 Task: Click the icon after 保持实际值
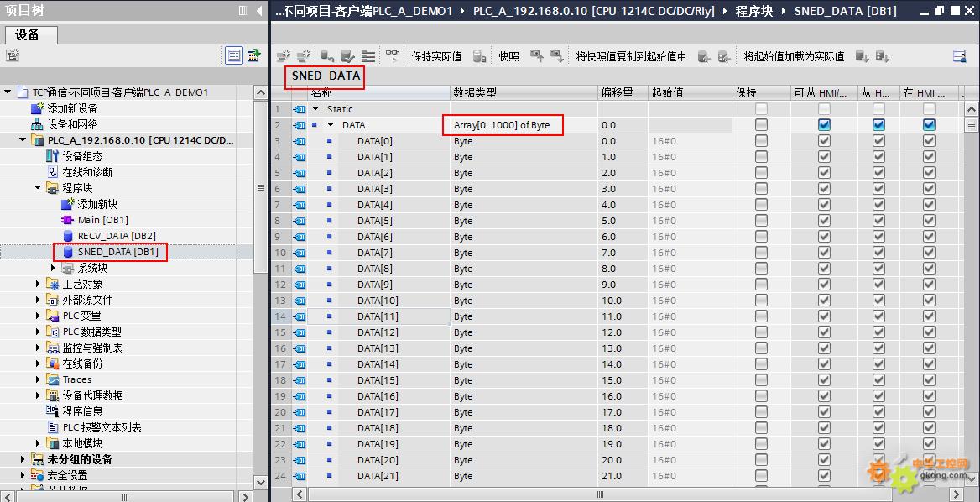479,56
